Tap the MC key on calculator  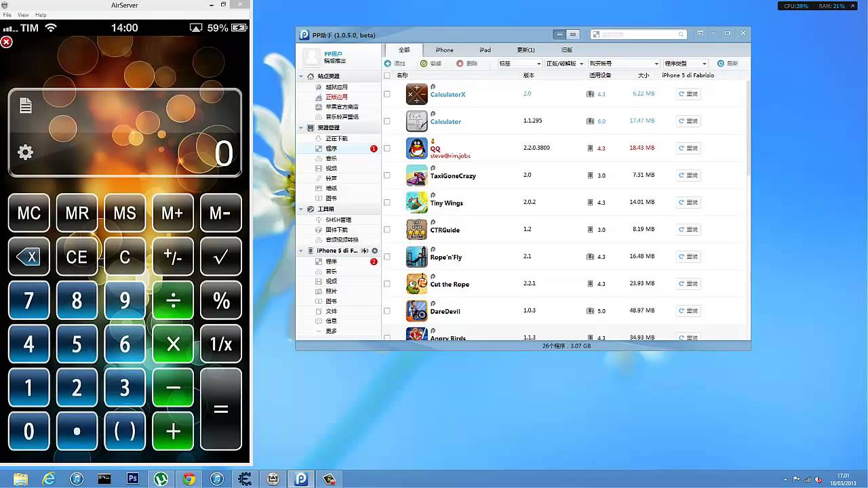tap(29, 213)
